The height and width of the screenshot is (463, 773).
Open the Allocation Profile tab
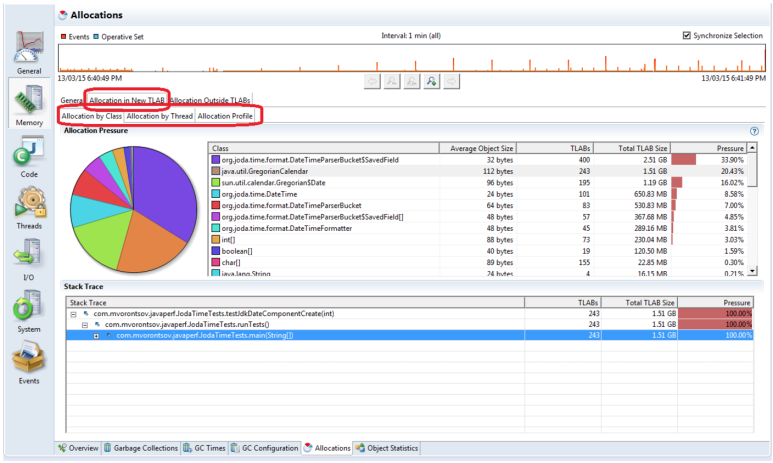pos(225,116)
